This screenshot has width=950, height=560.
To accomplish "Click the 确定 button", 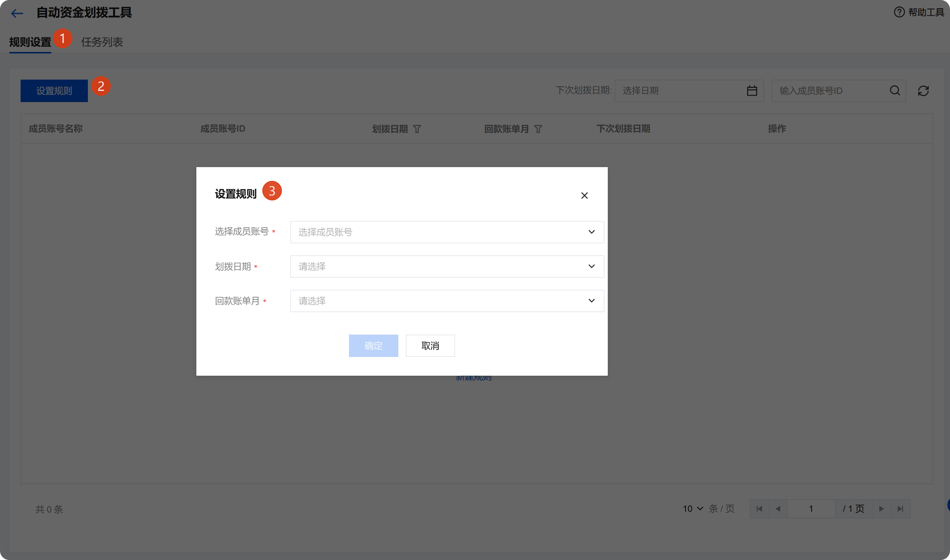I will [373, 346].
